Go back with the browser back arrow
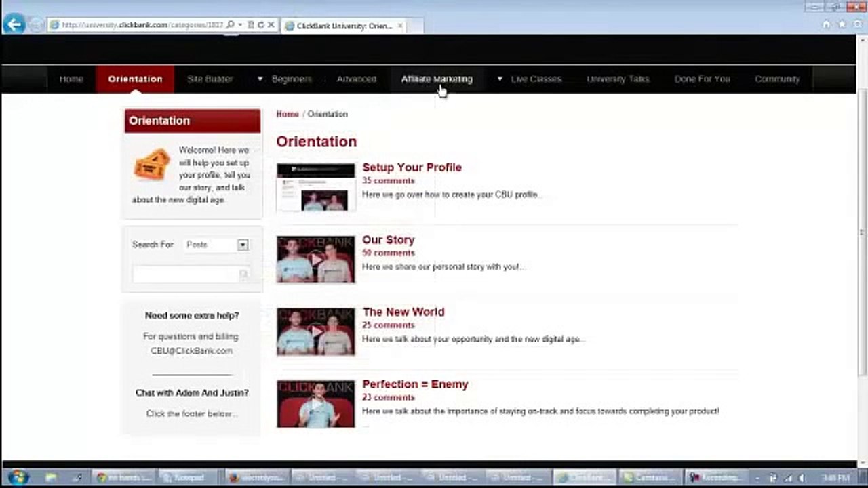Image resolution: width=868 pixels, height=488 pixels. coord(14,24)
